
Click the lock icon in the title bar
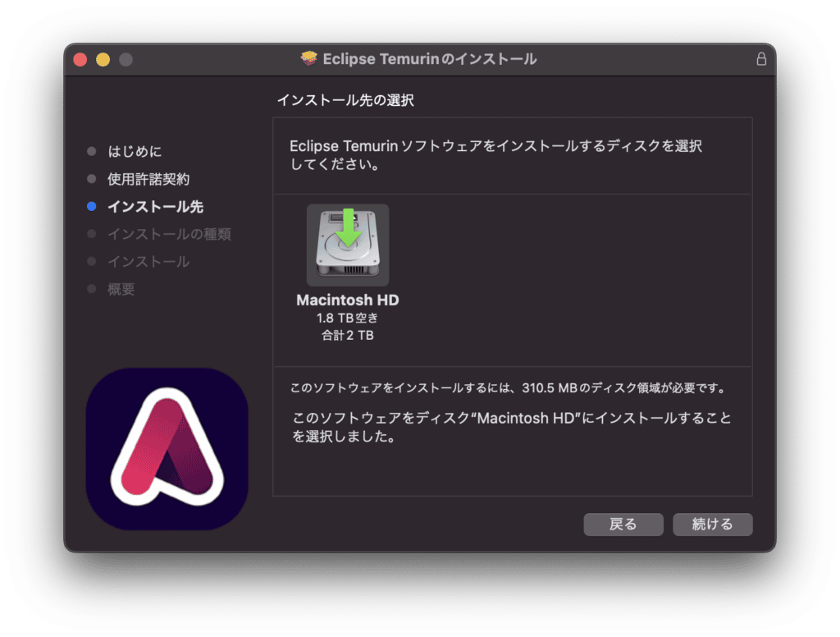pos(761,58)
